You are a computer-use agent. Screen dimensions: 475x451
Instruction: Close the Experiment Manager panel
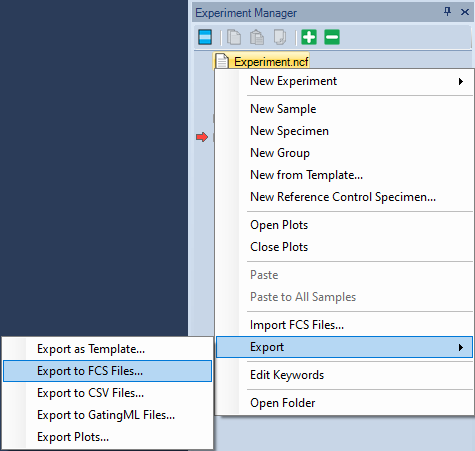click(x=465, y=12)
